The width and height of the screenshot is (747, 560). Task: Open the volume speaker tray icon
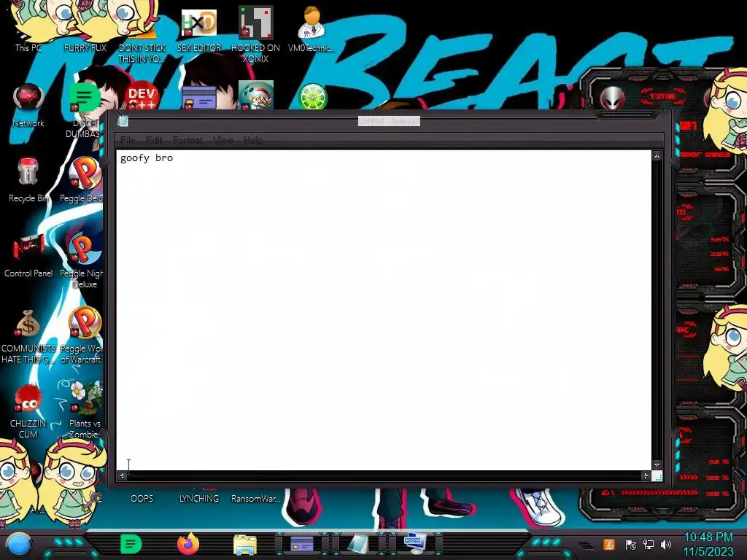(x=666, y=544)
